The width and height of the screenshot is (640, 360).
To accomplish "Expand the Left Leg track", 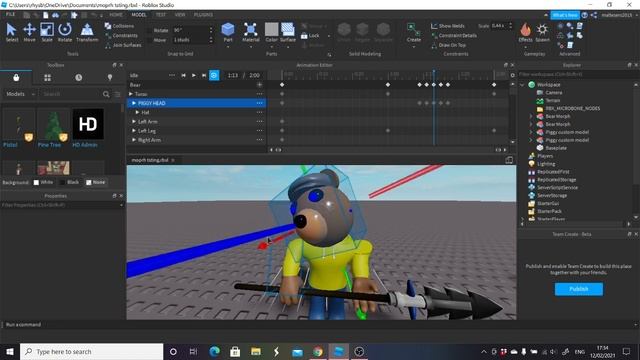I will [134, 131].
